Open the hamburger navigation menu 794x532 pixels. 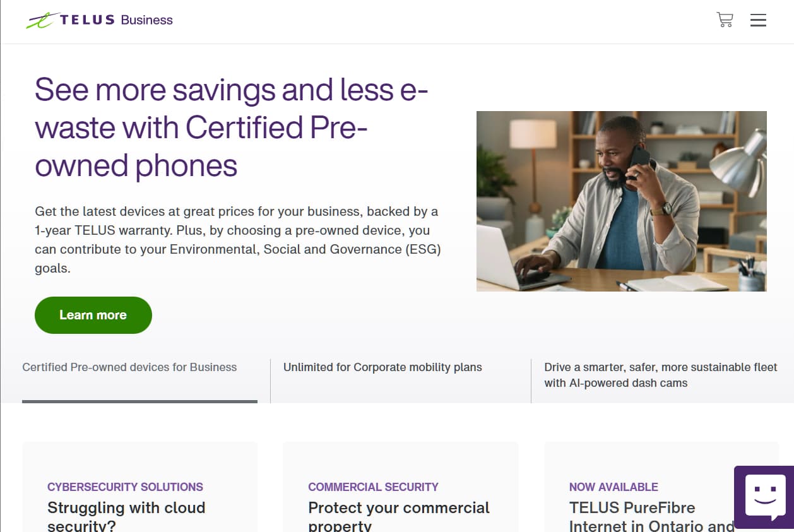[758, 20]
